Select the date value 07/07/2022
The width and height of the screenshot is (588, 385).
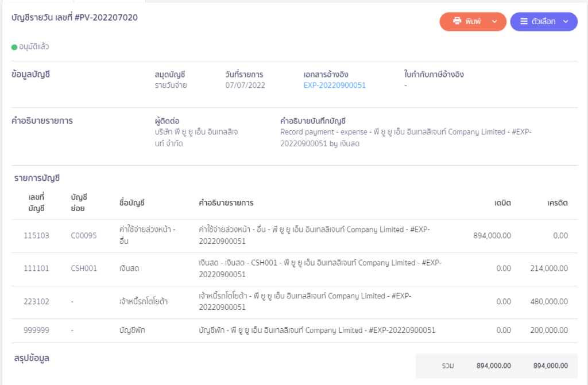point(245,85)
